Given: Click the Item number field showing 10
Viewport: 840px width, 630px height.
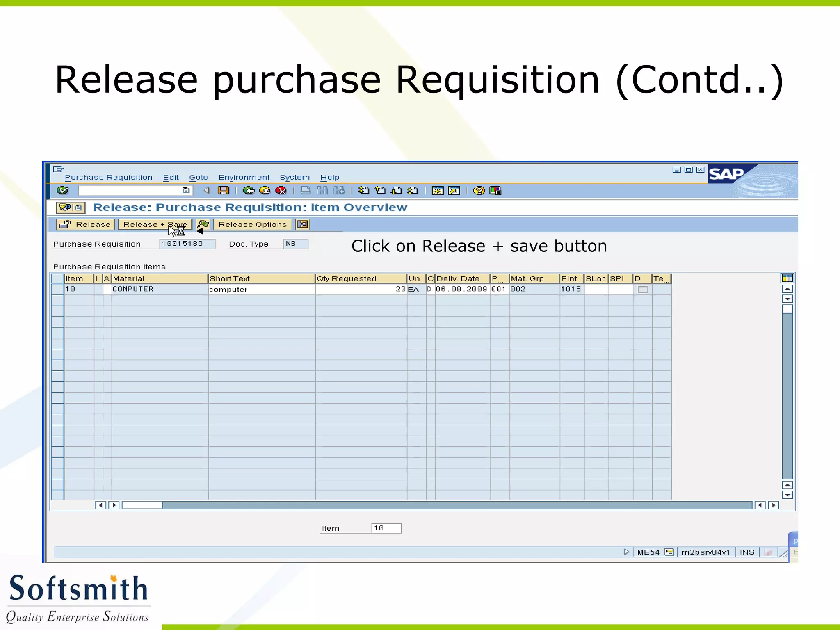Looking at the screenshot, I should coord(386,528).
